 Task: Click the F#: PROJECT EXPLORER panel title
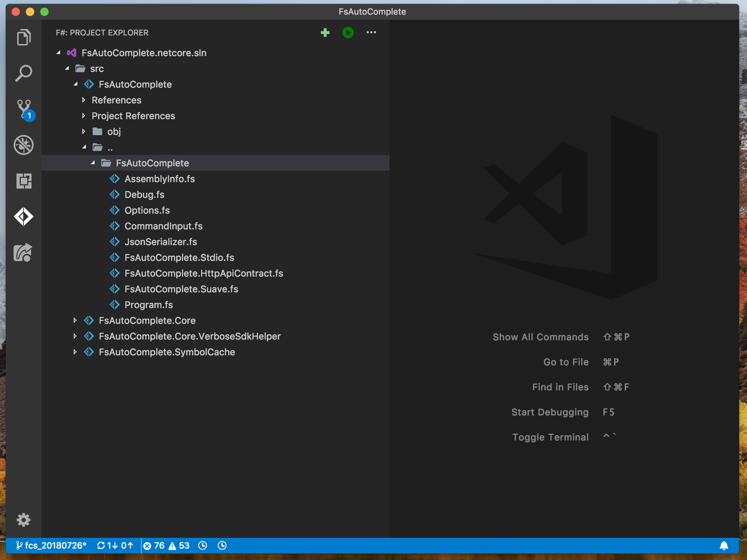pos(102,33)
